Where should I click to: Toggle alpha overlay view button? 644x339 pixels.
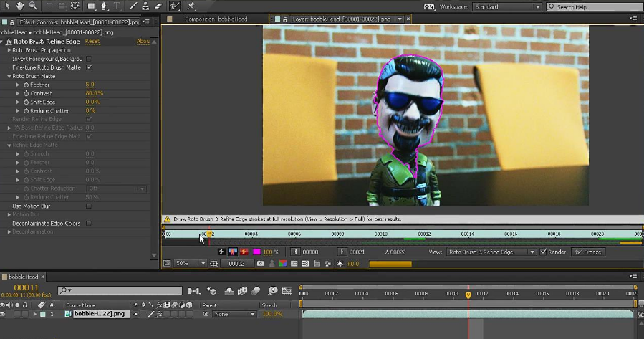point(244,252)
